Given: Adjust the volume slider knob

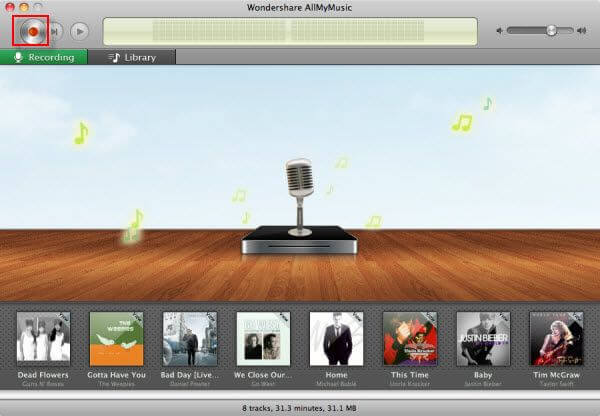Looking at the screenshot, I should tap(551, 31).
